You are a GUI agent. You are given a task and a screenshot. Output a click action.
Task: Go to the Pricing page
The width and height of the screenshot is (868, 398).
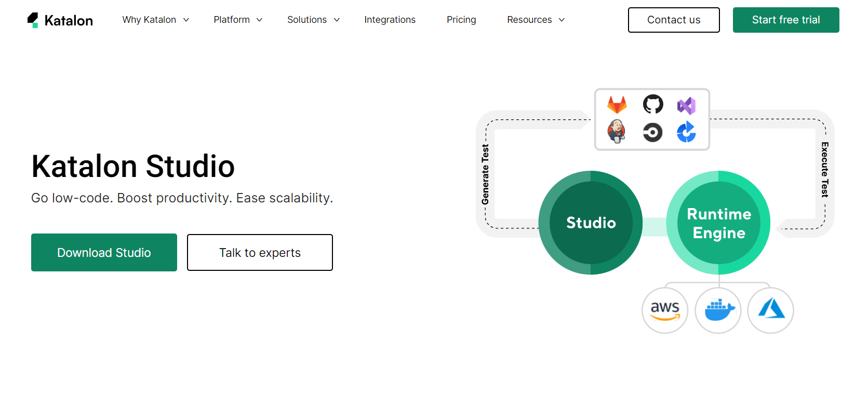coord(461,20)
